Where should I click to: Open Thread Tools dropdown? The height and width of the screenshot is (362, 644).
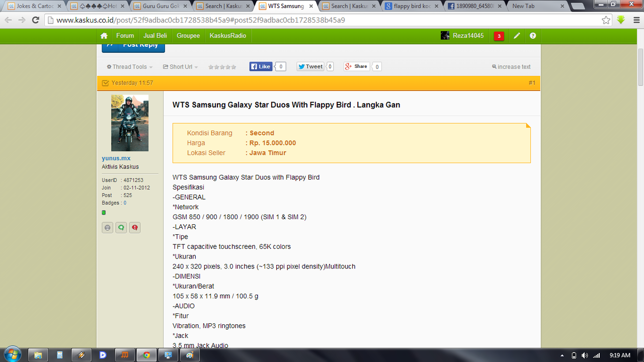129,67
